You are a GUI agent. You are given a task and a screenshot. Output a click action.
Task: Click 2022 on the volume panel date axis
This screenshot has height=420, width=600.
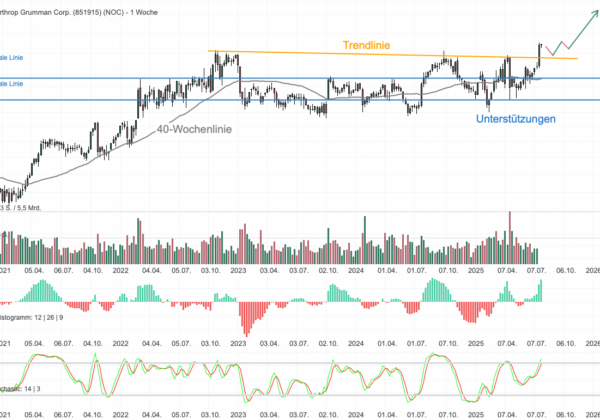pyautogui.click(x=121, y=270)
